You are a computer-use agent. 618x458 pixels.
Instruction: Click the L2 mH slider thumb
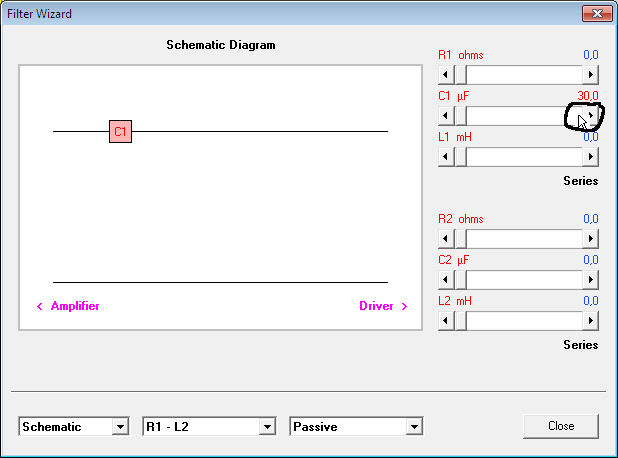pyautogui.click(x=460, y=321)
